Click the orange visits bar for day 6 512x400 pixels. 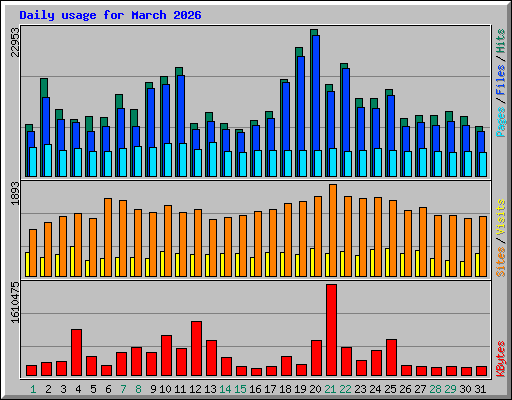pos(108,237)
